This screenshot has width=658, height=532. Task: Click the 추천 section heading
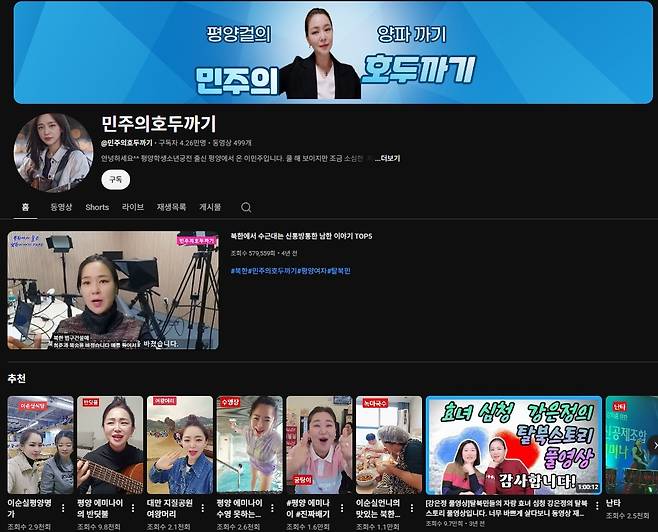pos(16,378)
